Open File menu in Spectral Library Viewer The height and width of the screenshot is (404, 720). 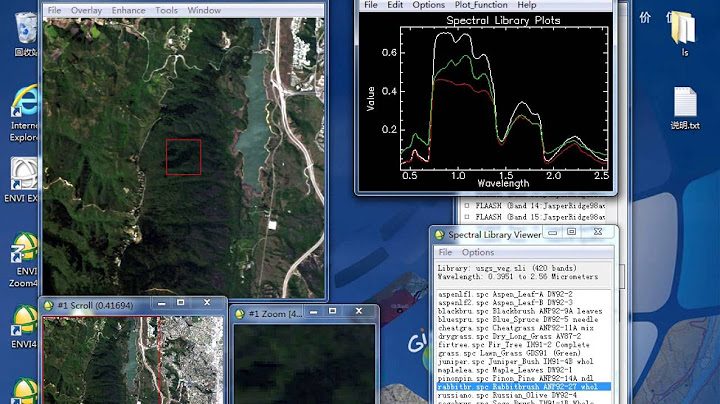pyautogui.click(x=445, y=252)
